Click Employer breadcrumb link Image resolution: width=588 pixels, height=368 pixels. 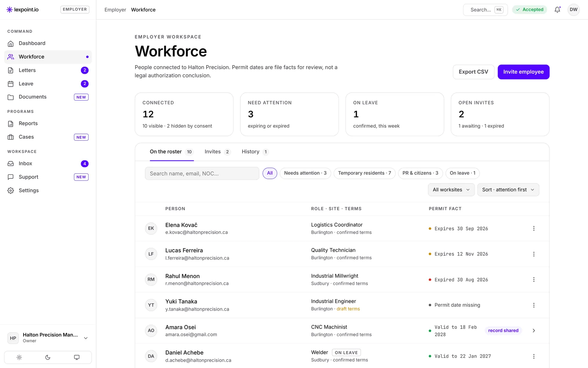tap(115, 10)
